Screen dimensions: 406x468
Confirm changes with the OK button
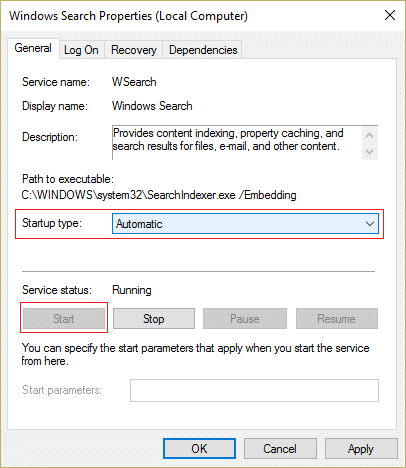coord(199,449)
